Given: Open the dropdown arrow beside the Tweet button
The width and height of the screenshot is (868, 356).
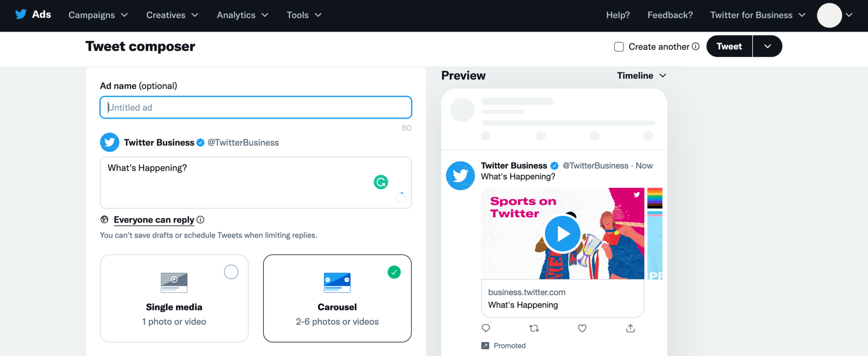Looking at the screenshot, I should 768,46.
